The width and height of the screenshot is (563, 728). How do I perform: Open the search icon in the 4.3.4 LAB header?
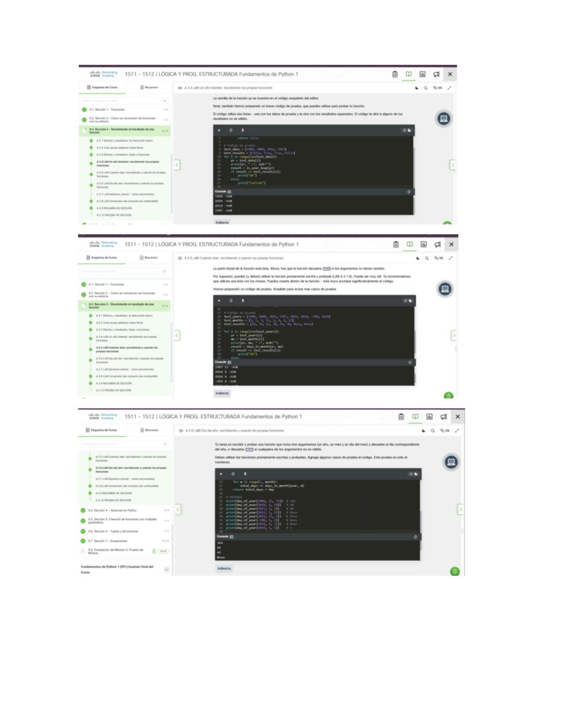tap(426, 88)
